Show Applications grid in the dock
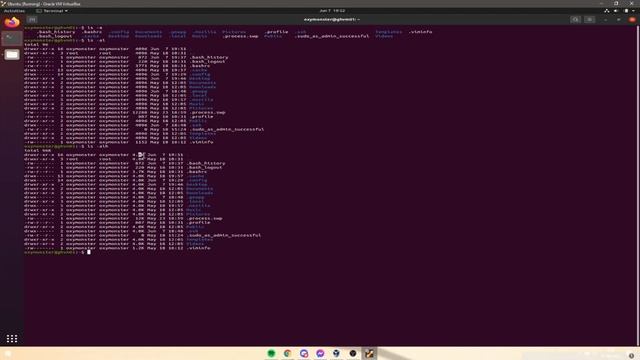The width and height of the screenshot is (640, 360). point(12,338)
